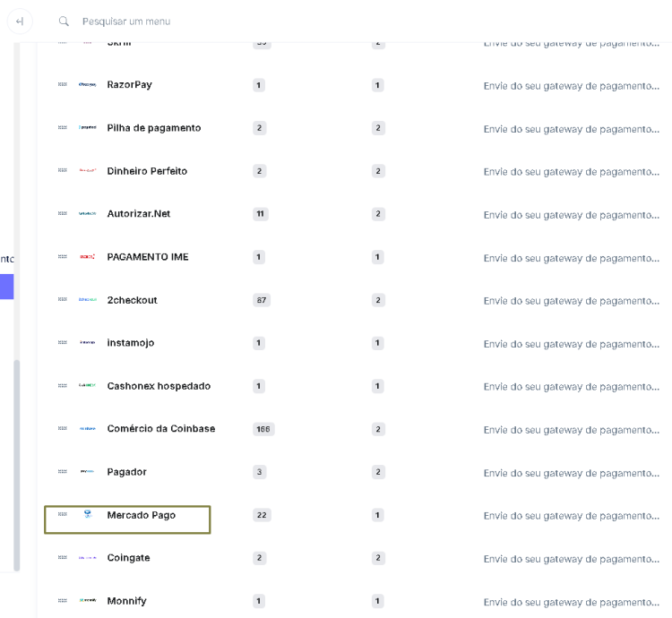Click the Pagador gateway name
672x618 pixels.
(126, 472)
